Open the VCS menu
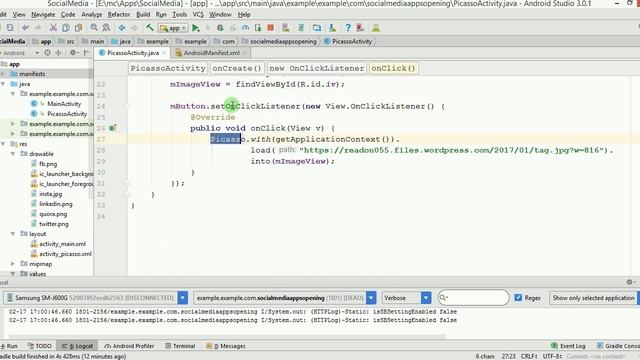Screen dimensions: 640x360 tap(198, 14)
